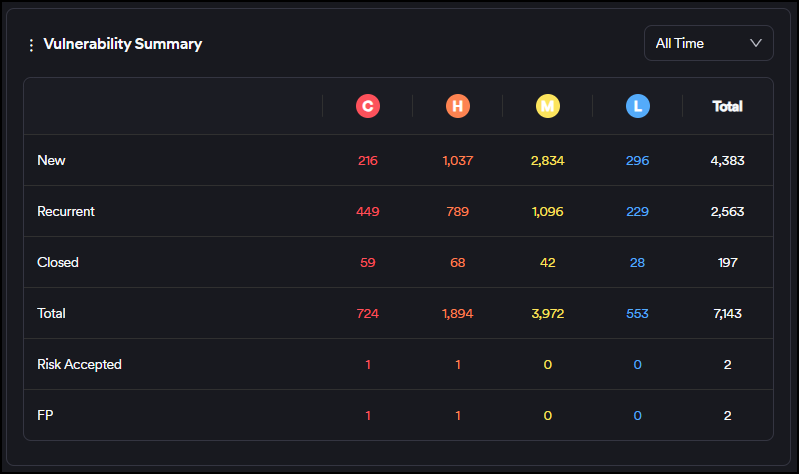Click the New critical count 216
Image resolution: width=799 pixels, height=474 pixels.
click(x=368, y=160)
